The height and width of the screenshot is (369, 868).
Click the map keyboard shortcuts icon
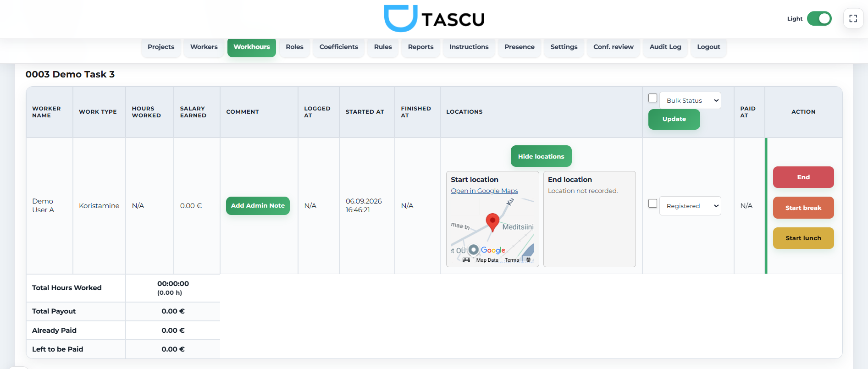pyautogui.click(x=466, y=260)
